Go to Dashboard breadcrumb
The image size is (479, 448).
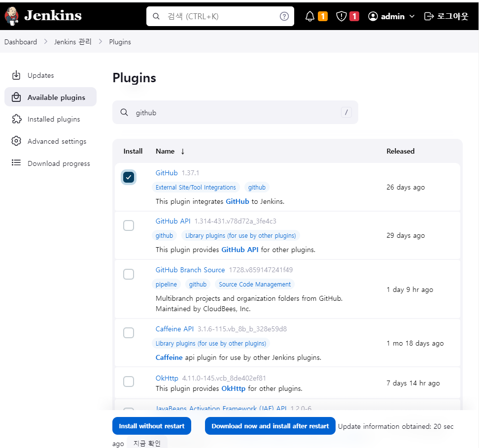point(21,42)
